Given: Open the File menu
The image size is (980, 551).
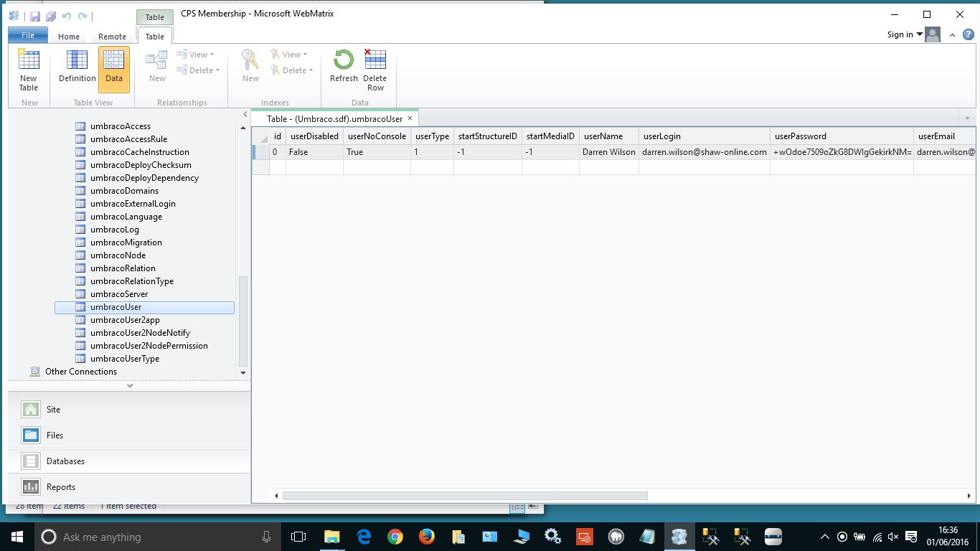Looking at the screenshot, I should coord(28,35).
